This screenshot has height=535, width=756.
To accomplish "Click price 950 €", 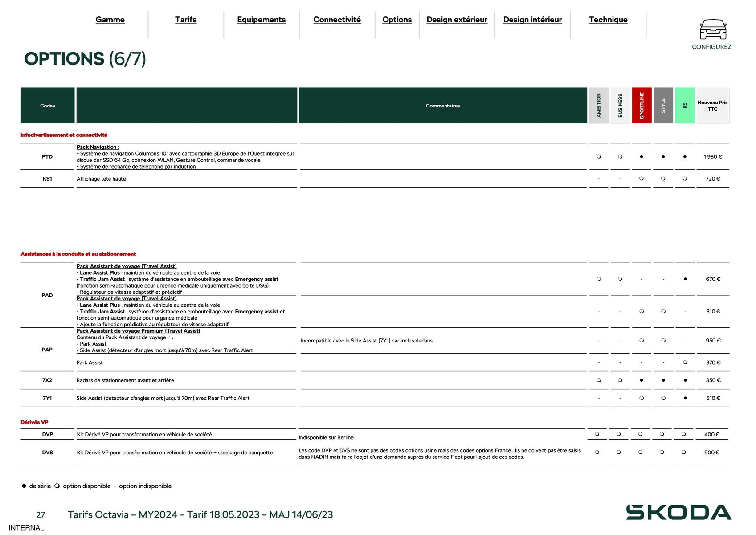I will [713, 341].
